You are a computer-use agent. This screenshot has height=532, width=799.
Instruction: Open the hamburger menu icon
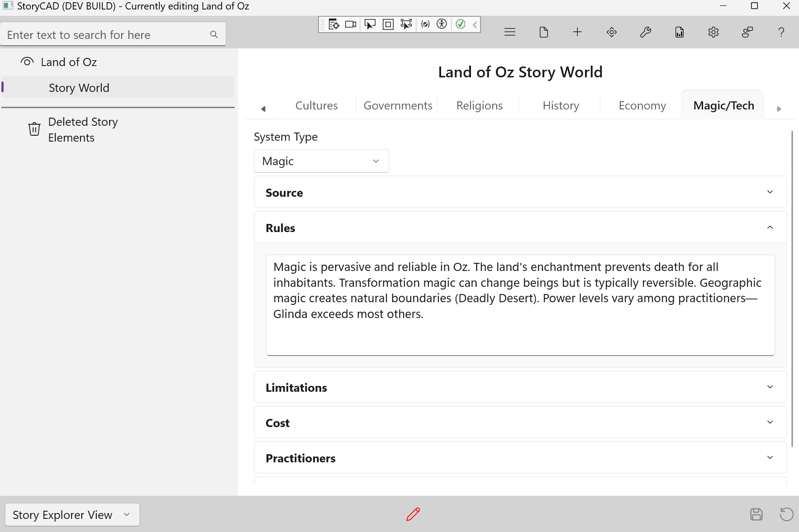tap(510, 32)
